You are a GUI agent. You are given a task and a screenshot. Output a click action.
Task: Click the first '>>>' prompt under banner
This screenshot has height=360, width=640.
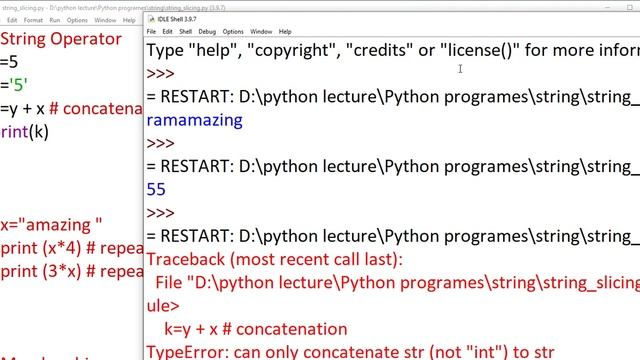(160, 73)
